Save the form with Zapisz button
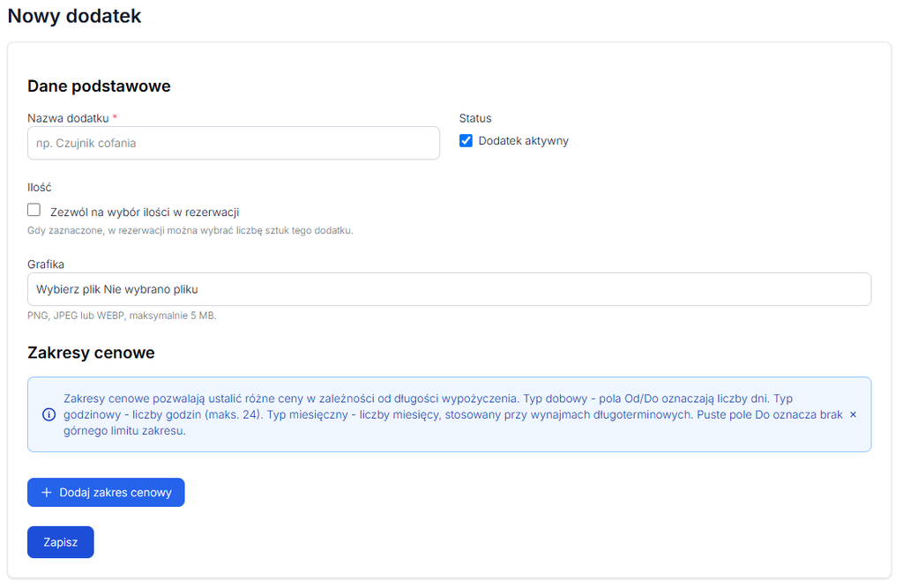 click(61, 542)
